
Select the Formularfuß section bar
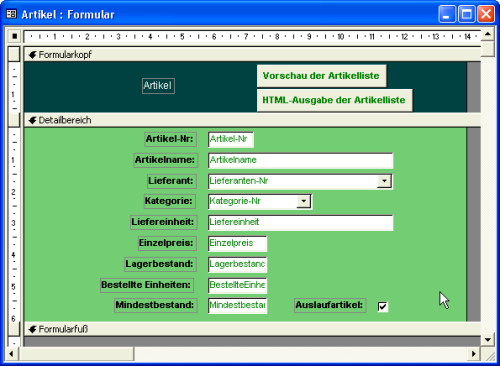point(252,329)
